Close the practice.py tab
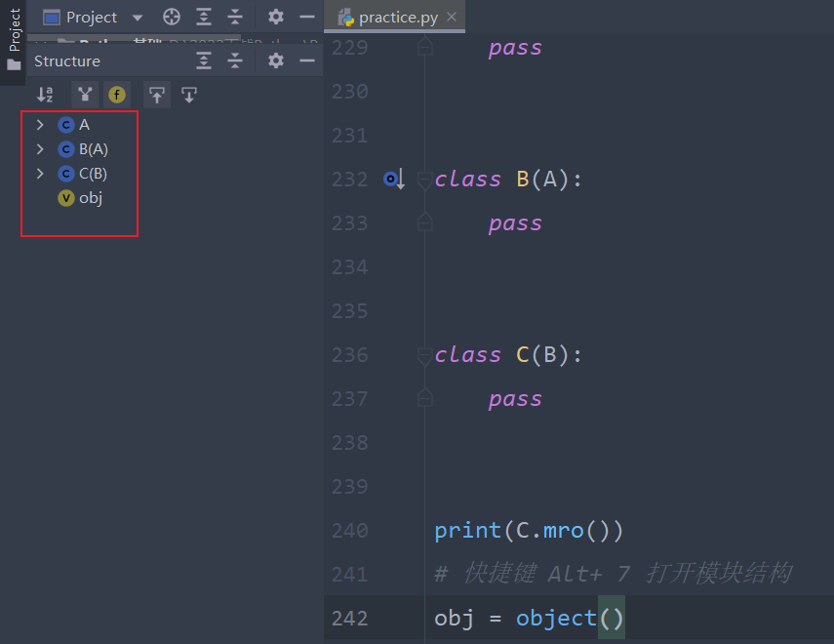Image resolution: width=834 pixels, height=644 pixels. (x=452, y=17)
